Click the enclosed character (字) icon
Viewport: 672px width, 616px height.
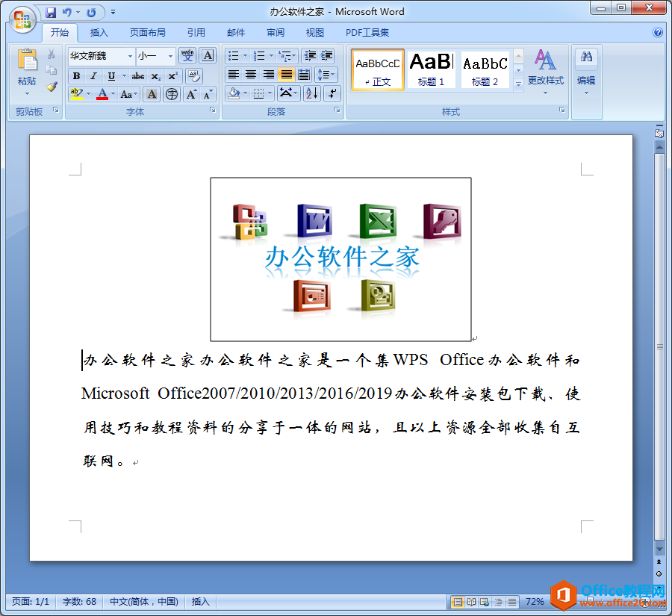(172, 94)
